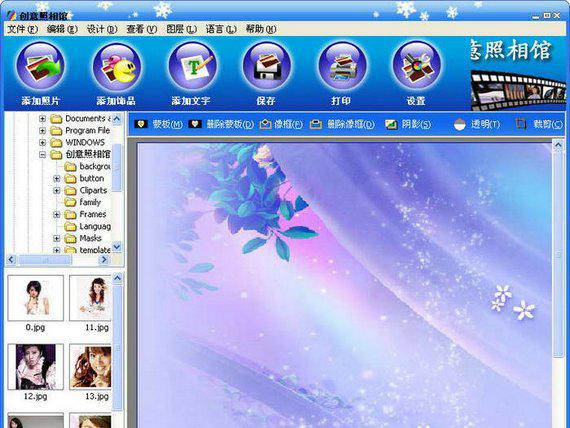Screen dimensions: 570x428
Task: Click canvas vertical scroll up arrow
Action: coord(558,145)
